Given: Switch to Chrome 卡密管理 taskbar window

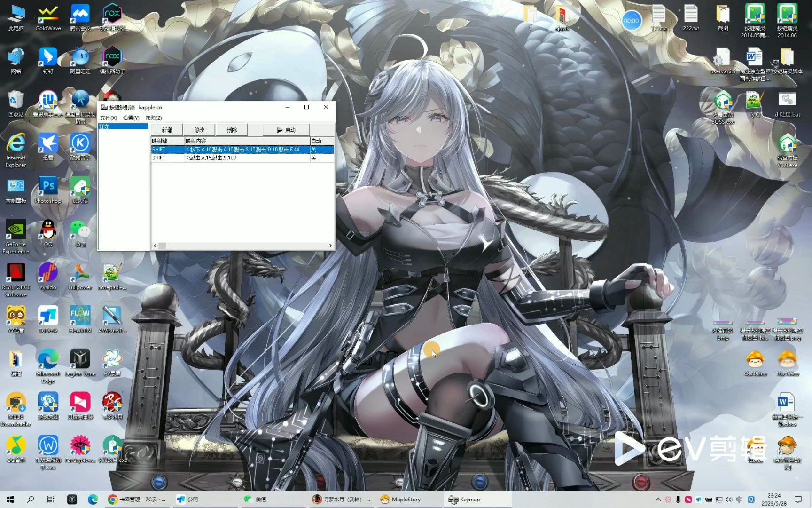Looking at the screenshot, I should tap(137, 500).
